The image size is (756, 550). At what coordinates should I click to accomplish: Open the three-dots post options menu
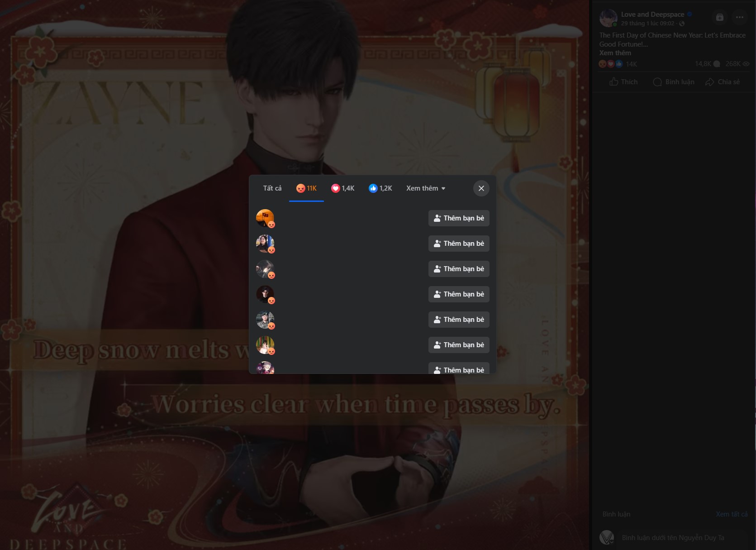[x=739, y=17]
